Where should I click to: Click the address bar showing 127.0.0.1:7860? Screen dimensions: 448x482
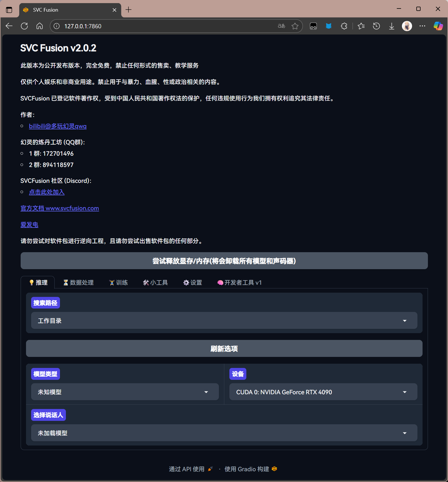(170, 26)
